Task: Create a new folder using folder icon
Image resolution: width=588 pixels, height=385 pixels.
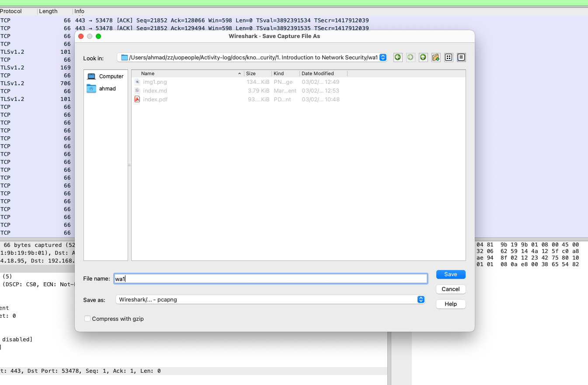Action: click(436, 57)
